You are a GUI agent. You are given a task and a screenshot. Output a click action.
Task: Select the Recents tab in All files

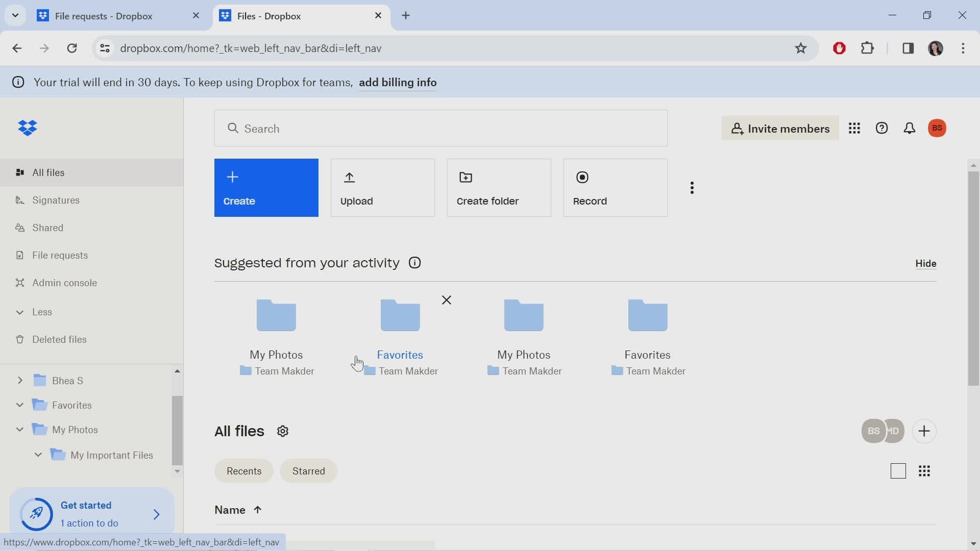point(244,471)
